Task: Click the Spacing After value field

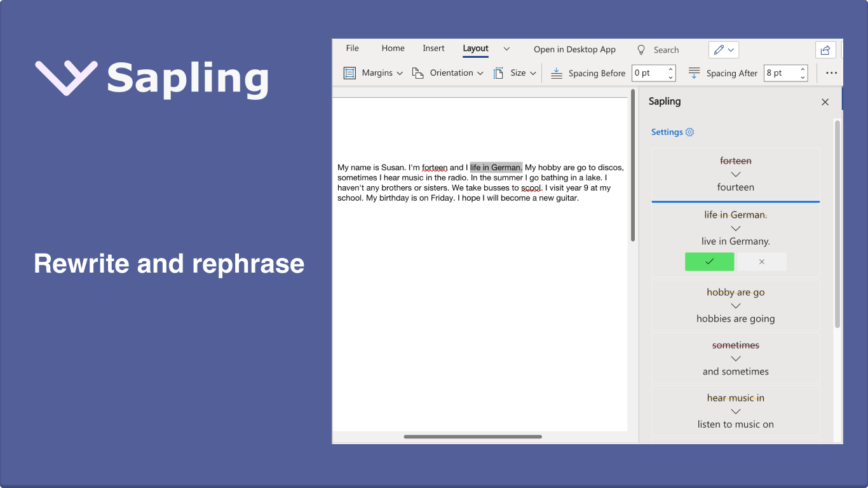Action: click(781, 73)
